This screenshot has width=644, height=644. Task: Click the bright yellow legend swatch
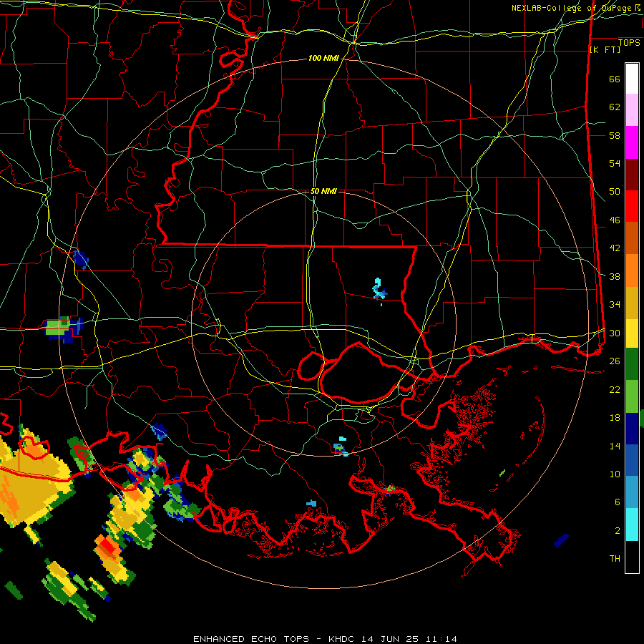(x=632, y=333)
